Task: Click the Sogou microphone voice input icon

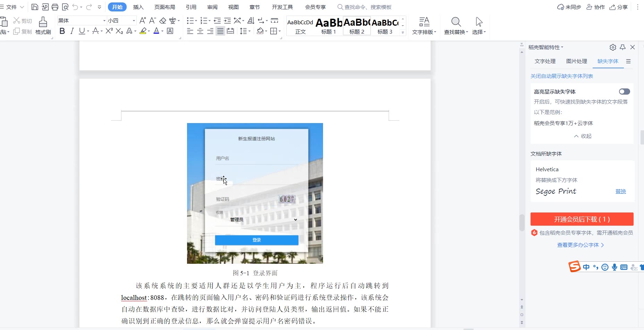Action: [615, 267]
